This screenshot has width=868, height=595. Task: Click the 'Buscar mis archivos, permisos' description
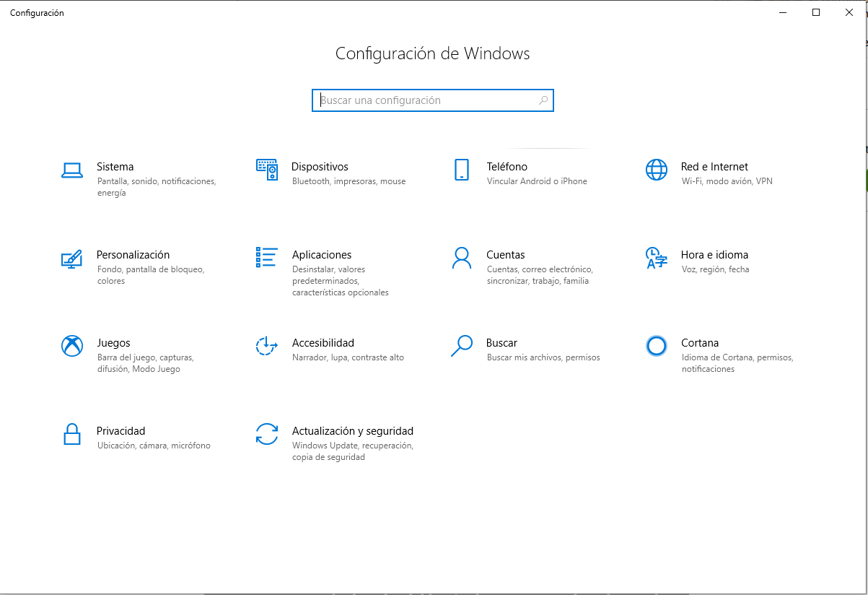click(543, 357)
